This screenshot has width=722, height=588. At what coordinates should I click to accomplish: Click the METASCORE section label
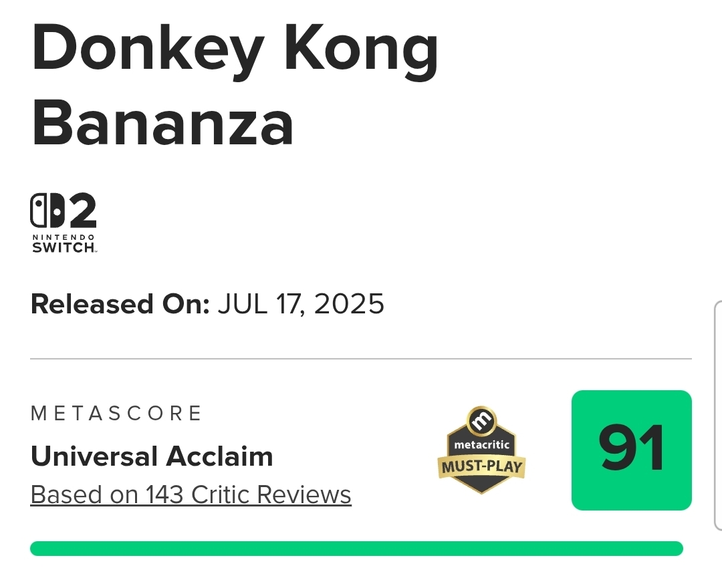[116, 414]
